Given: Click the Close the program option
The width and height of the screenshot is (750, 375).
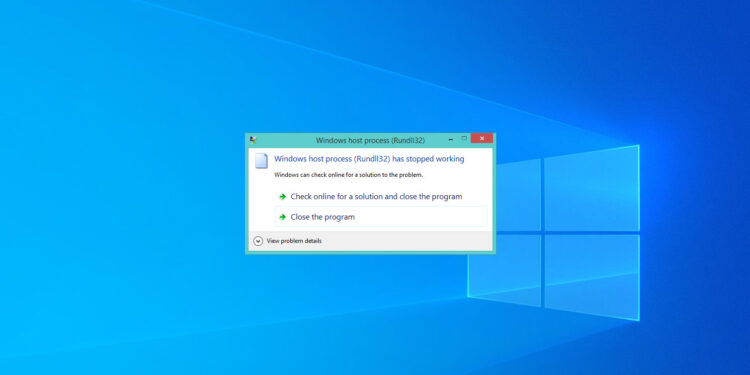Looking at the screenshot, I should (x=381, y=217).
